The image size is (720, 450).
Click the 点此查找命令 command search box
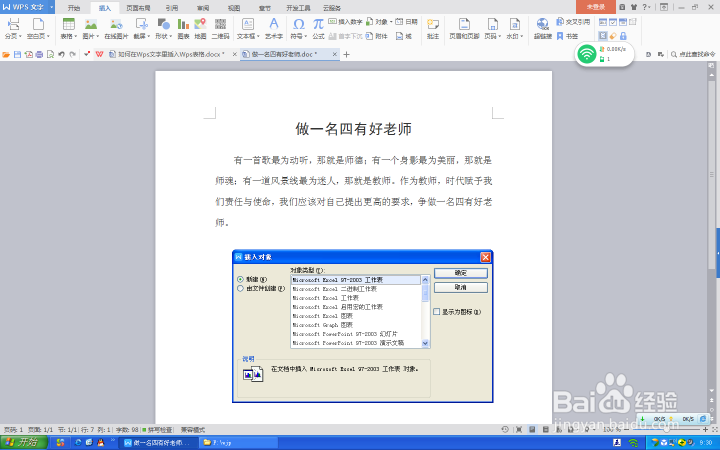point(693,54)
